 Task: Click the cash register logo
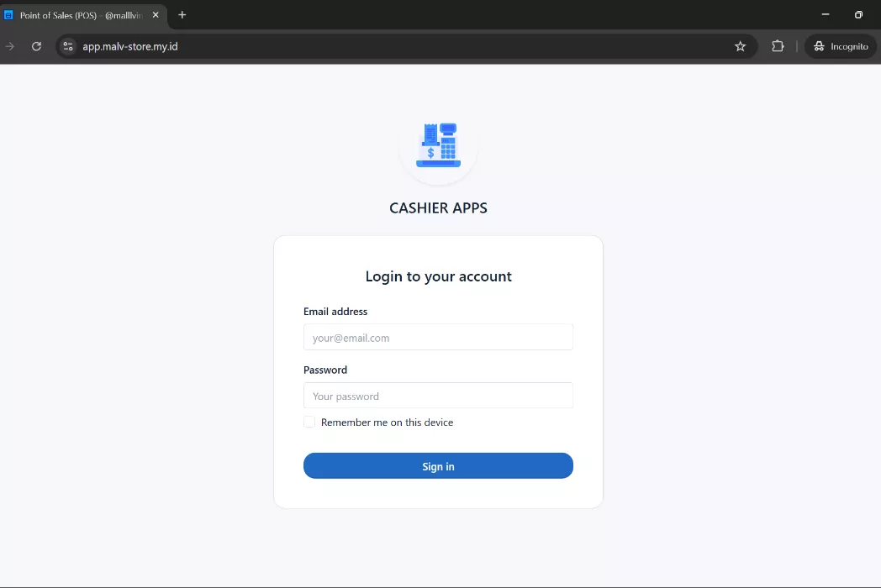[x=438, y=145]
